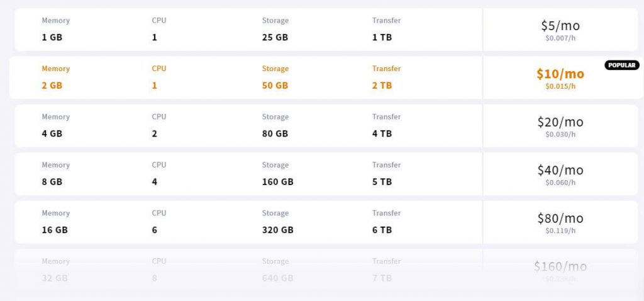Click the POPULAR badge
Screen dimensions: 644x301
tap(621, 65)
